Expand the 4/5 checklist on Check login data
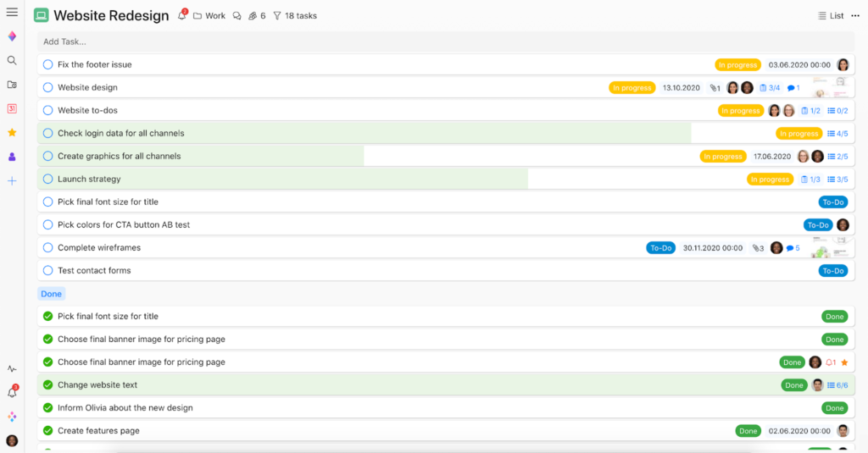The height and width of the screenshot is (453, 868). pyautogui.click(x=837, y=134)
